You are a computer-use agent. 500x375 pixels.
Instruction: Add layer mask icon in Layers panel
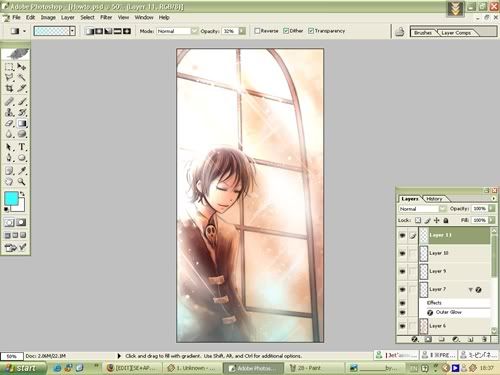click(x=428, y=339)
